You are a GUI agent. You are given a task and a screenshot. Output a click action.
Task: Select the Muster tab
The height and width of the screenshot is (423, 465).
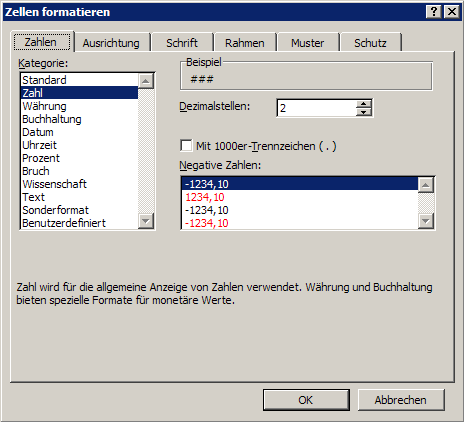pyautogui.click(x=307, y=43)
